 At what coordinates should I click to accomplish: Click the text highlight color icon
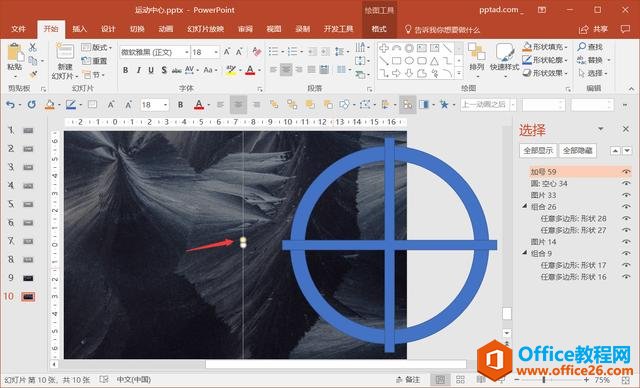[x=231, y=70]
